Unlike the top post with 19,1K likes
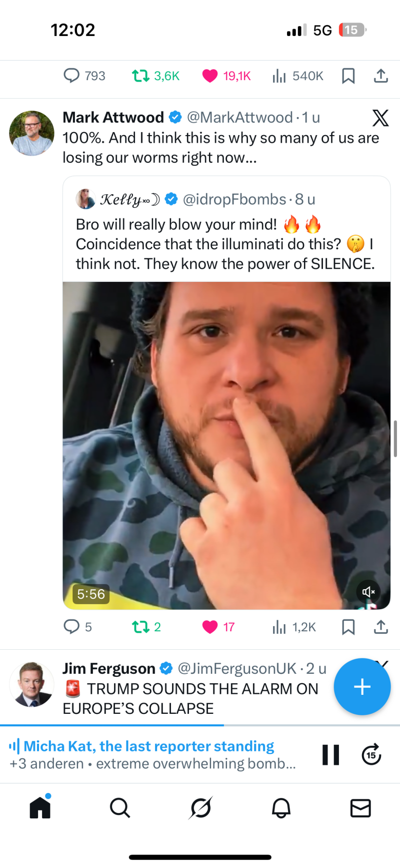 click(210, 76)
